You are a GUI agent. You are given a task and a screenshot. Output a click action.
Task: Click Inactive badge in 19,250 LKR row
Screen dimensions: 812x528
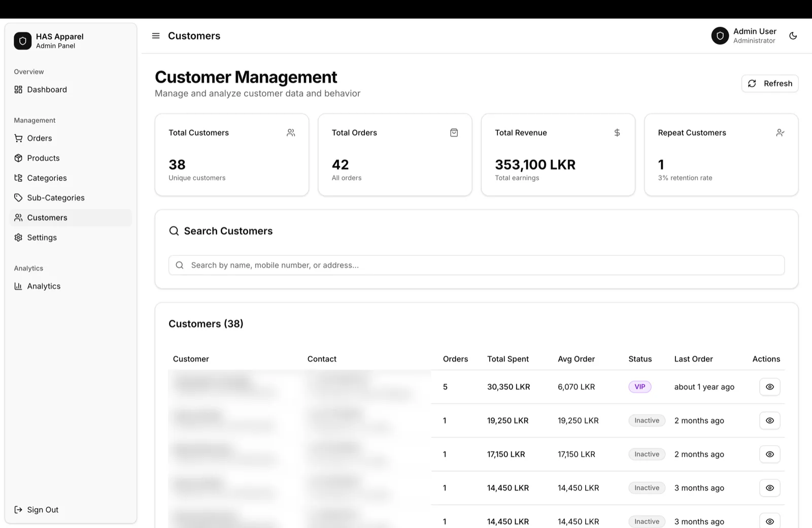pyautogui.click(x=647, y=420)
